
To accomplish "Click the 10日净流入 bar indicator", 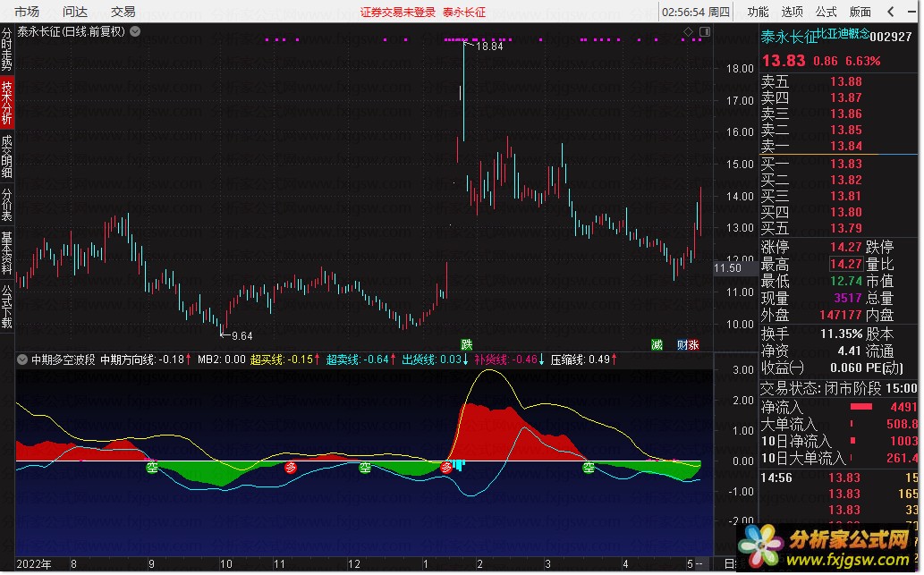I will tap(852, 441).
